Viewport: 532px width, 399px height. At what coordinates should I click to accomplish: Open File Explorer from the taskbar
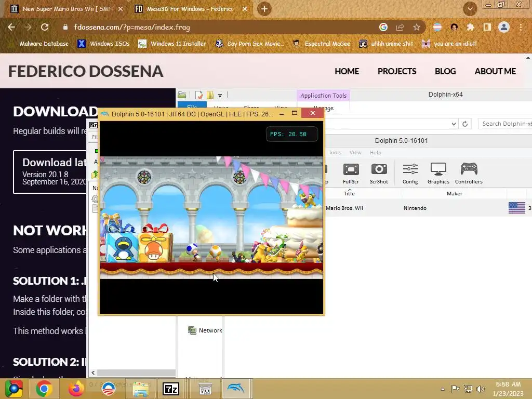click(140, 389)
